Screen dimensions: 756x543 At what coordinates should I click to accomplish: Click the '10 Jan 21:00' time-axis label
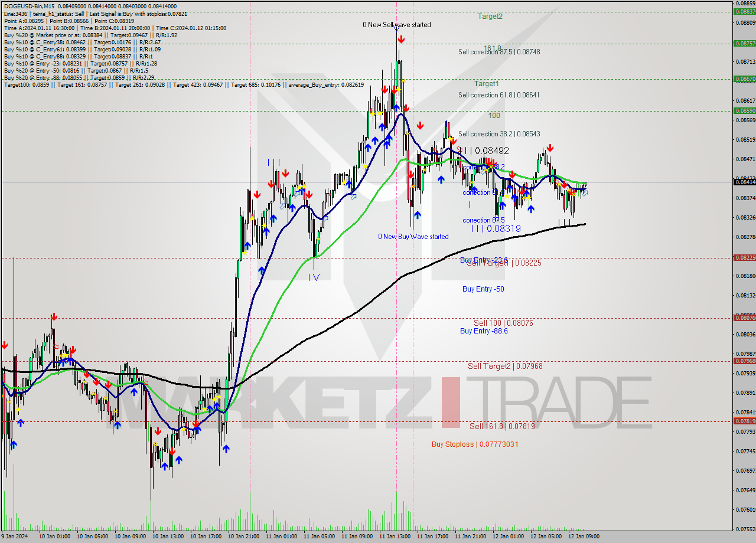click(x=243, y=537)
